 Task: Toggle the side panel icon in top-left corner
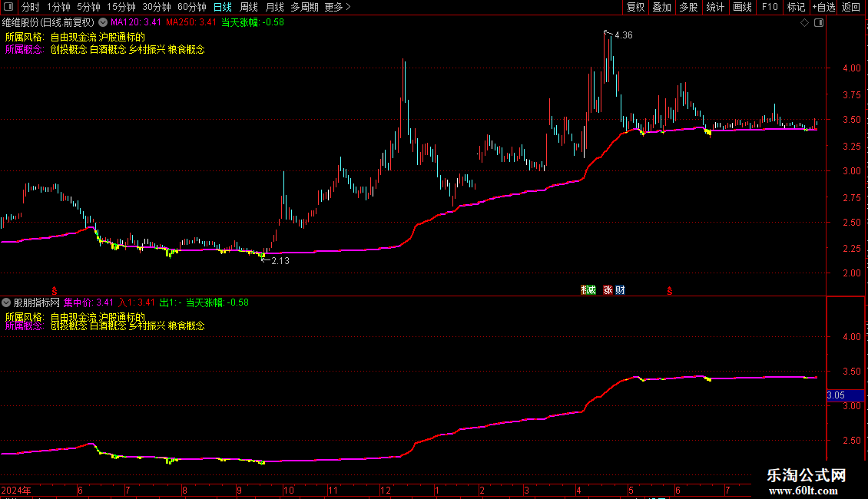coord(8,7)
